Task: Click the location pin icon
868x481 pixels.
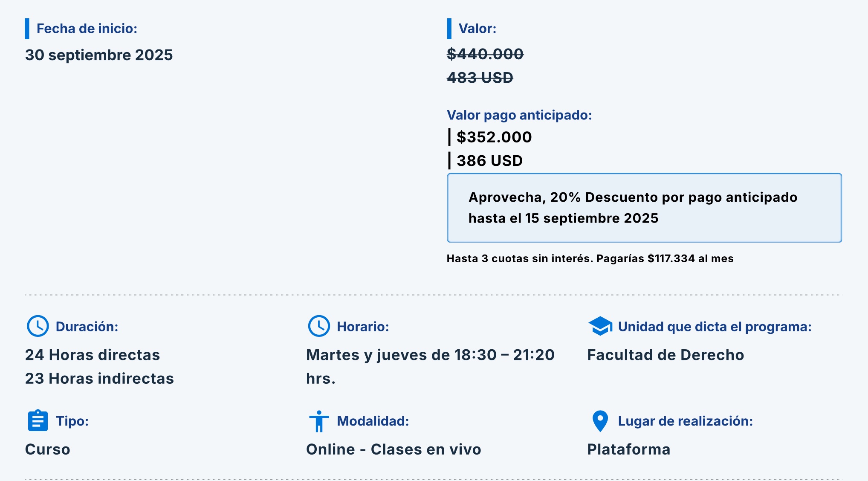Action: click(x=600, y=421)
